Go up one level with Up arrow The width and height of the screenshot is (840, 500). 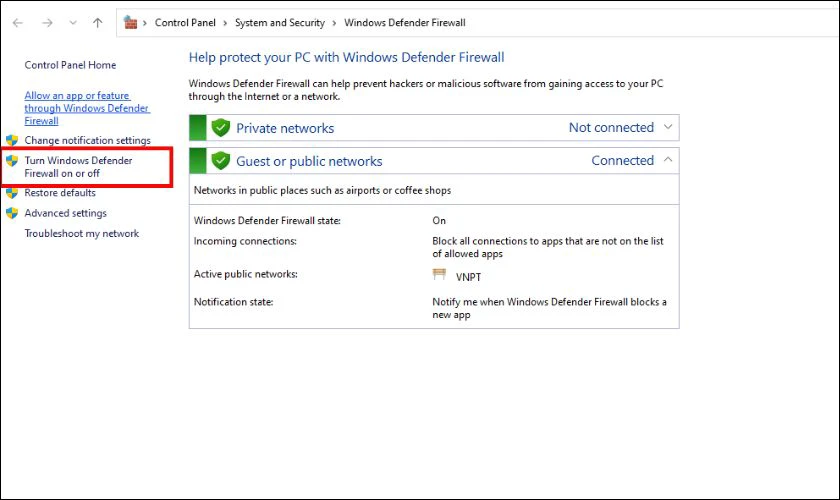pos(98,23)
